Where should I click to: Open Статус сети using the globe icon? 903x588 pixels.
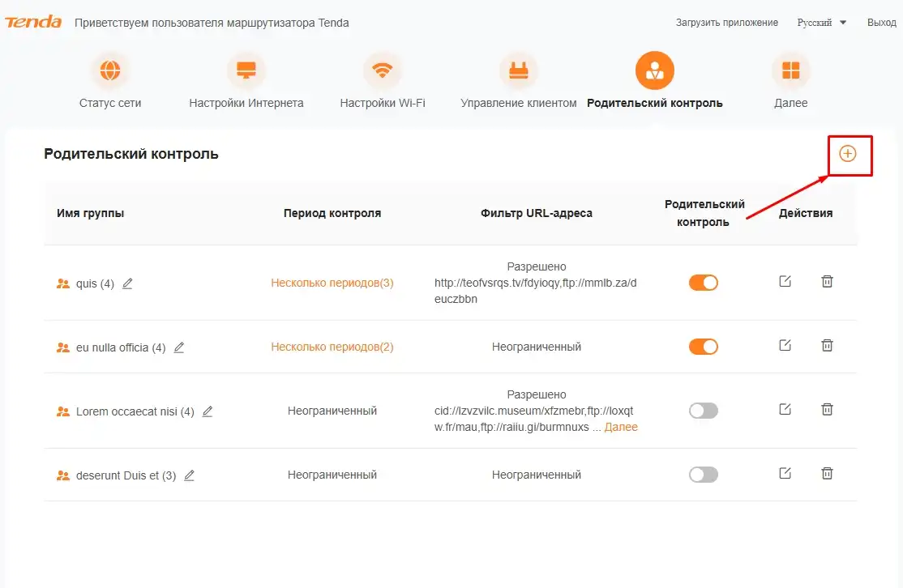[x=109, y=70]
